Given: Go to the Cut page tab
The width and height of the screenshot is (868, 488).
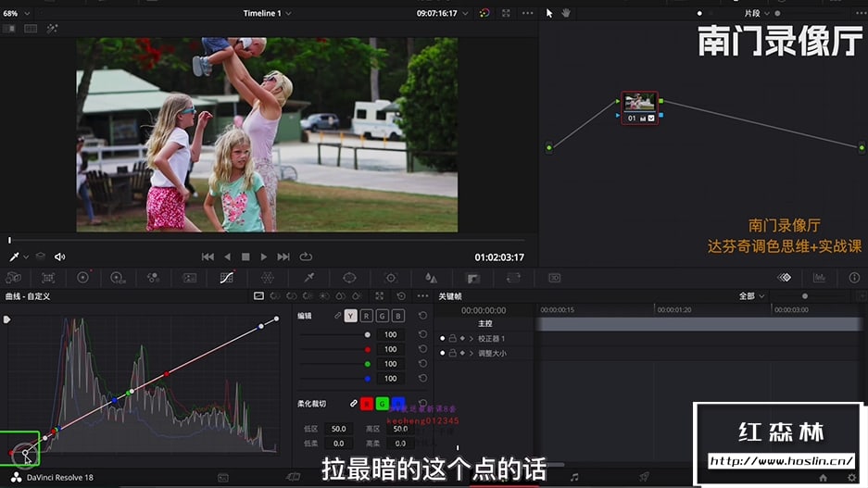Looking at the screenshot, I should [293, 477].
